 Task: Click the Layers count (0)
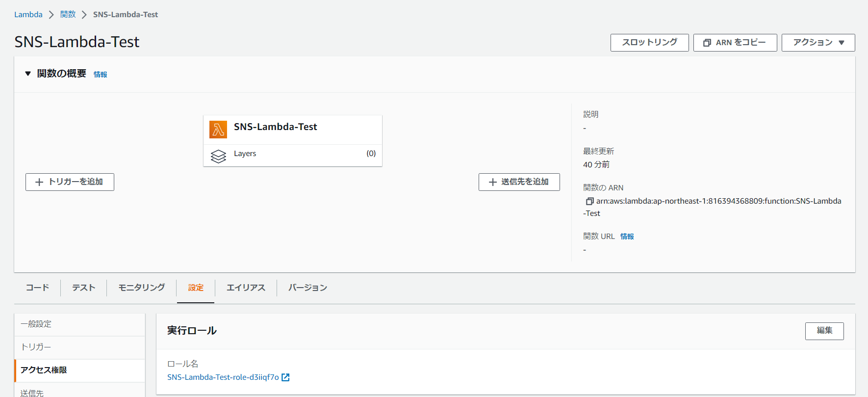point(371,154)
